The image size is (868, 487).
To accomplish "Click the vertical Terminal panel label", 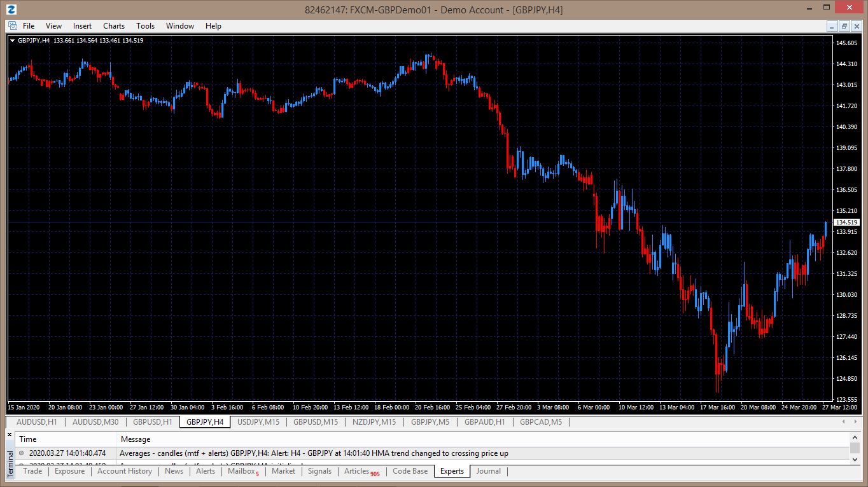I will (10, 464).
